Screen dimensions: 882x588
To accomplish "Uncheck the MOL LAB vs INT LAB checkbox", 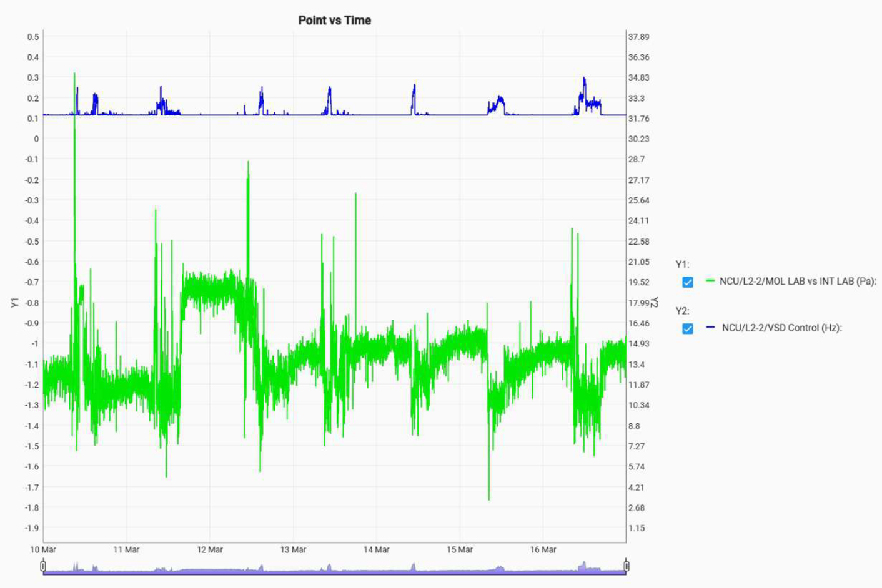I will [687, 282].
